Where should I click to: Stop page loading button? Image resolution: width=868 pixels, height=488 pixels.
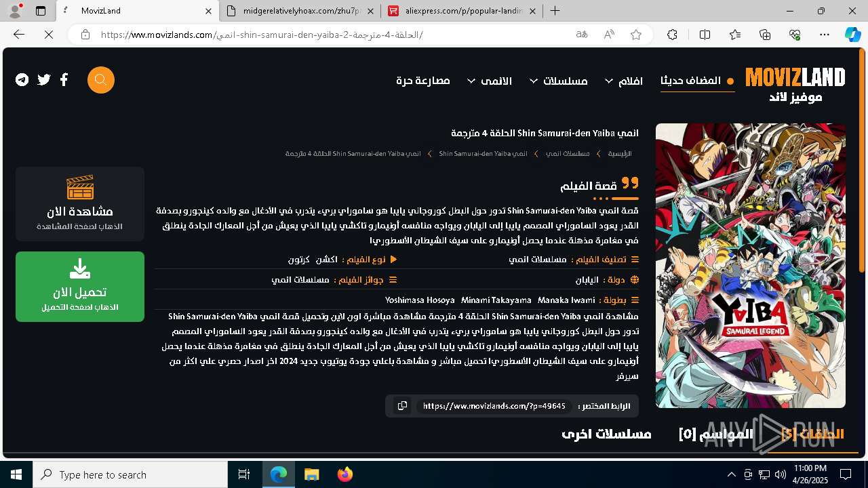49,35
